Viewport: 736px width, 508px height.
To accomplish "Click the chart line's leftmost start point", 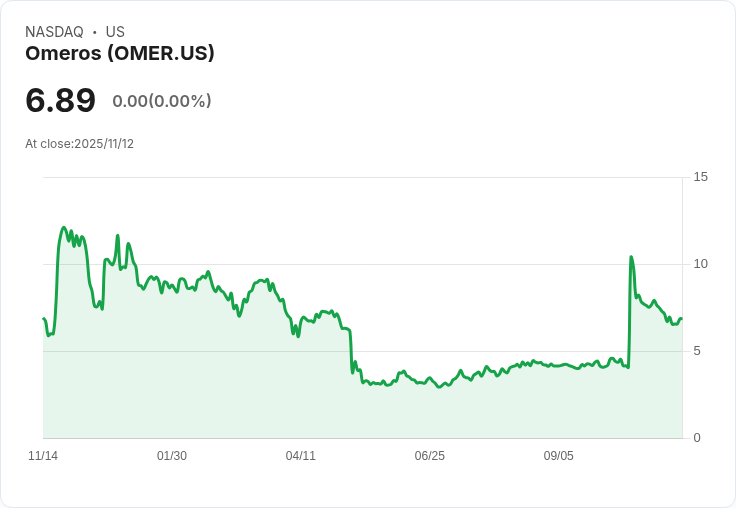I will 43,318.
